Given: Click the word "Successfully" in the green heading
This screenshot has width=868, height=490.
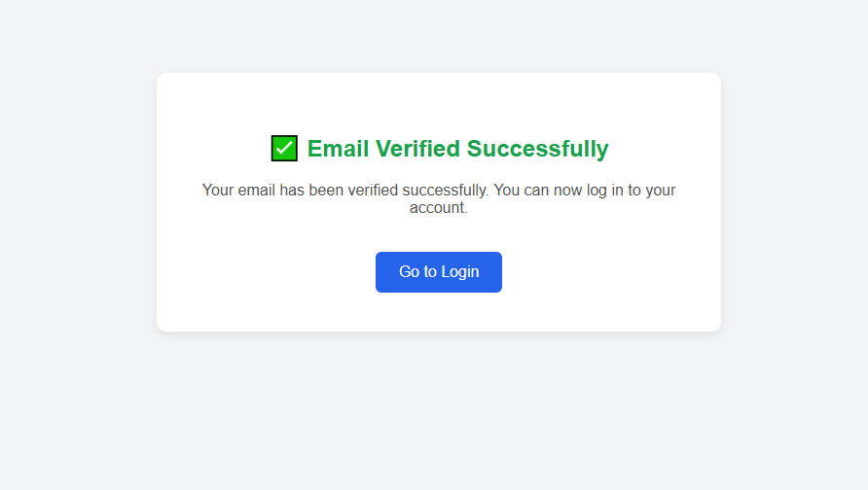Looking at the screenshot, I should 537,149.
